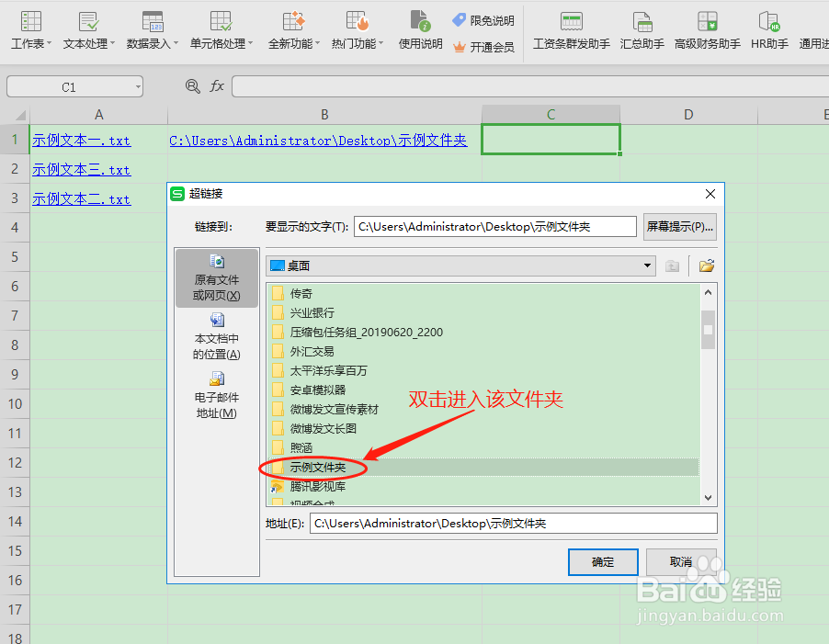Viewport: 829px width, 644px height.
Task: Click file list scroll down arrow
Action: pyautogui.click(x=708, y=498)
